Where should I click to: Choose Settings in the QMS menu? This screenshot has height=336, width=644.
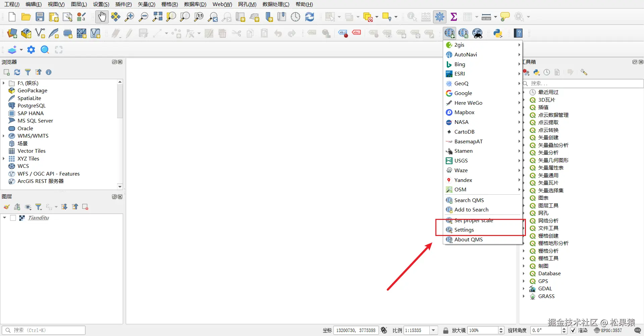click(x=483, y=230)
